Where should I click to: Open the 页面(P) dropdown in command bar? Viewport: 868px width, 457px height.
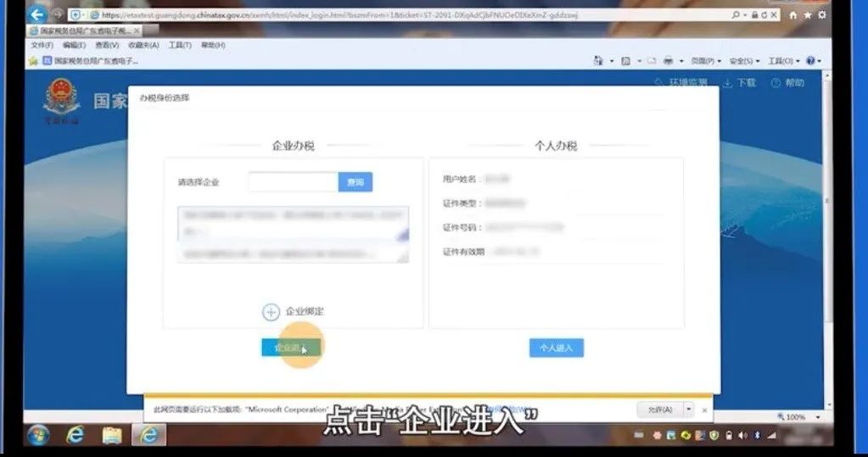[x=706, y=61]
